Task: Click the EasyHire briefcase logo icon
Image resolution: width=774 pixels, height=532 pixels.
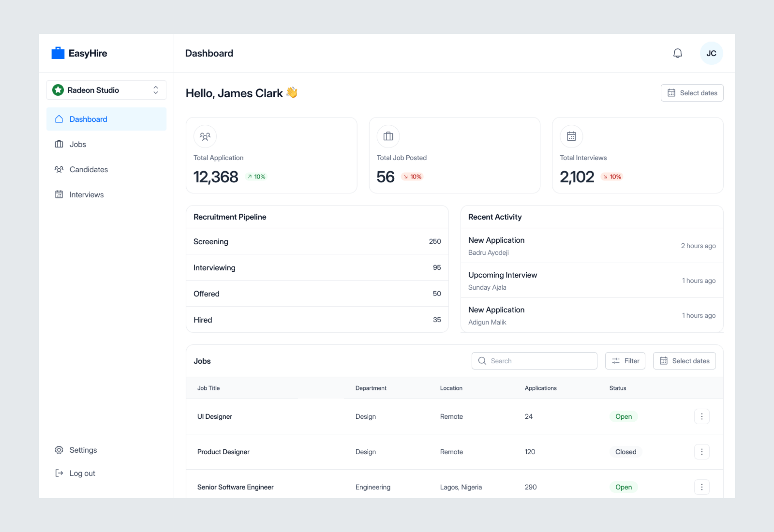Action: [x=58, y=53]
